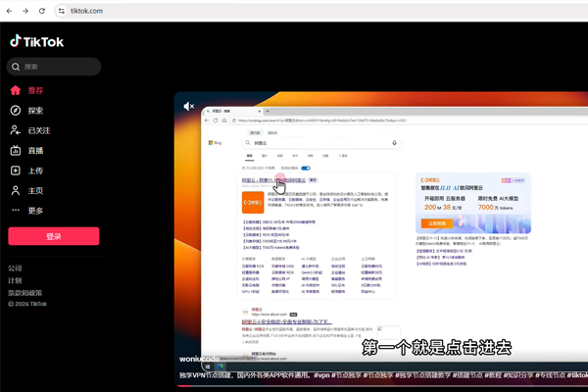
Task: Unmute the video with the speaker icon
Action: tap(189, 106)
